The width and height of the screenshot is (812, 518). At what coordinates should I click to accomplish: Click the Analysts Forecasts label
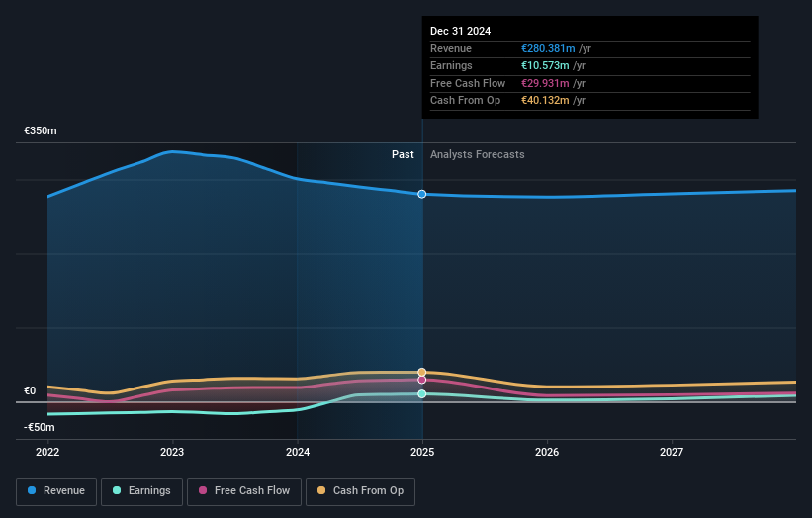click(x=478, y=154)
